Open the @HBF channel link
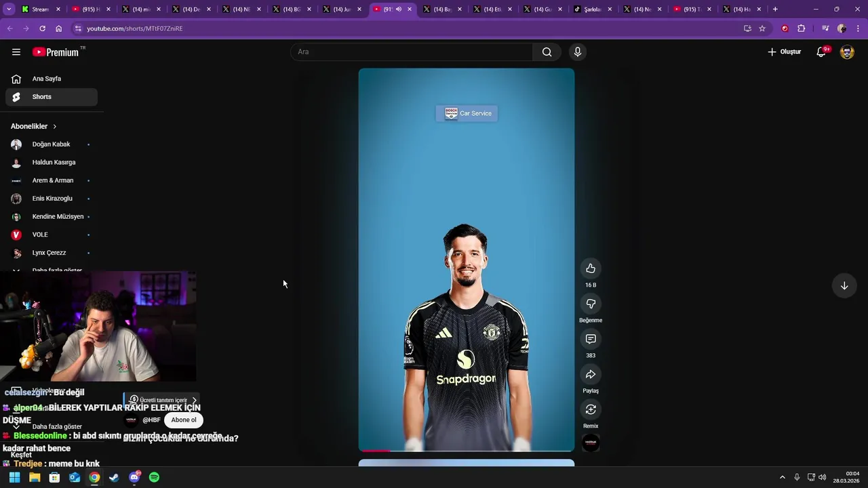The height and width of the screenshot is (488, 868). [x=151, y=420]
